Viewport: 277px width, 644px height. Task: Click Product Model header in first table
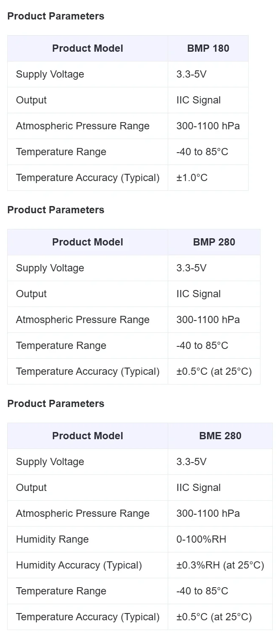[x=88, y=48]
